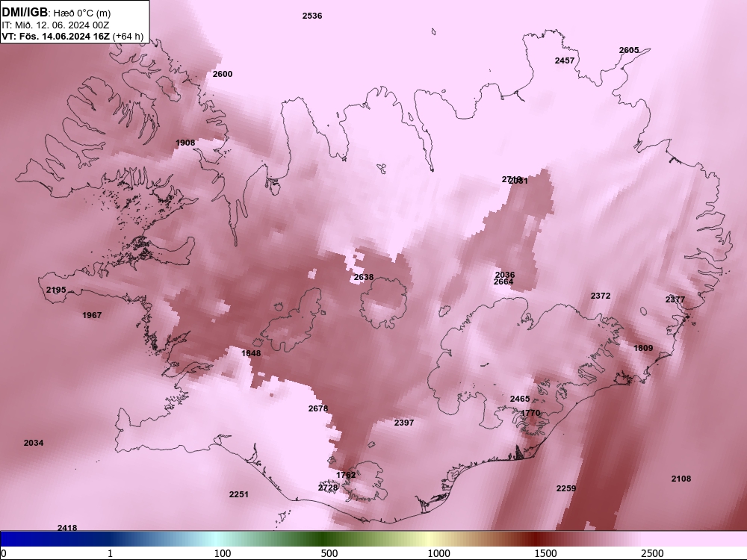The width and height of the screenshot is (747, 560).
Task: Click the 2251 value off south coast
Action: [x=239, y=494]
